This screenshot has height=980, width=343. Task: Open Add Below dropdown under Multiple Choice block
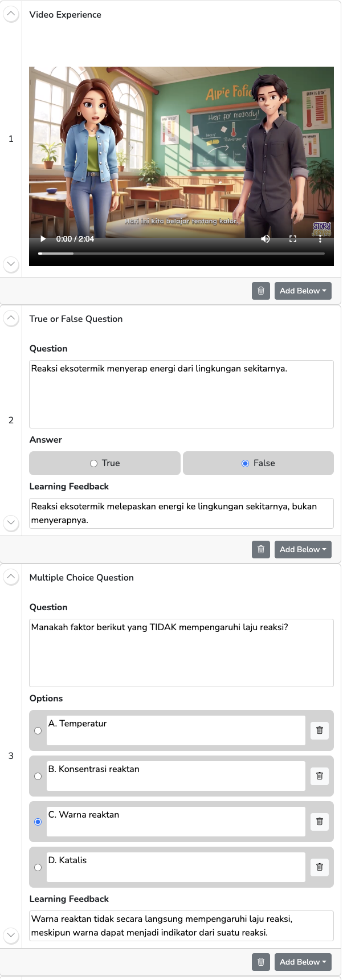303,962
